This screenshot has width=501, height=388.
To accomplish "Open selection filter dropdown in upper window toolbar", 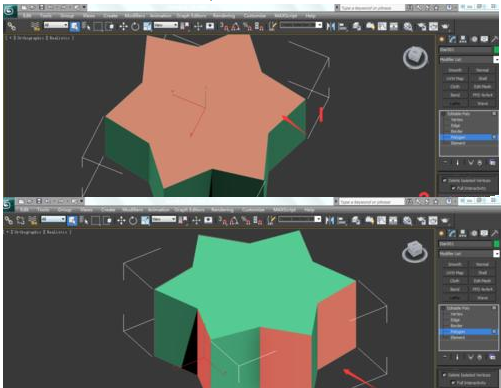I will (56, 25).
